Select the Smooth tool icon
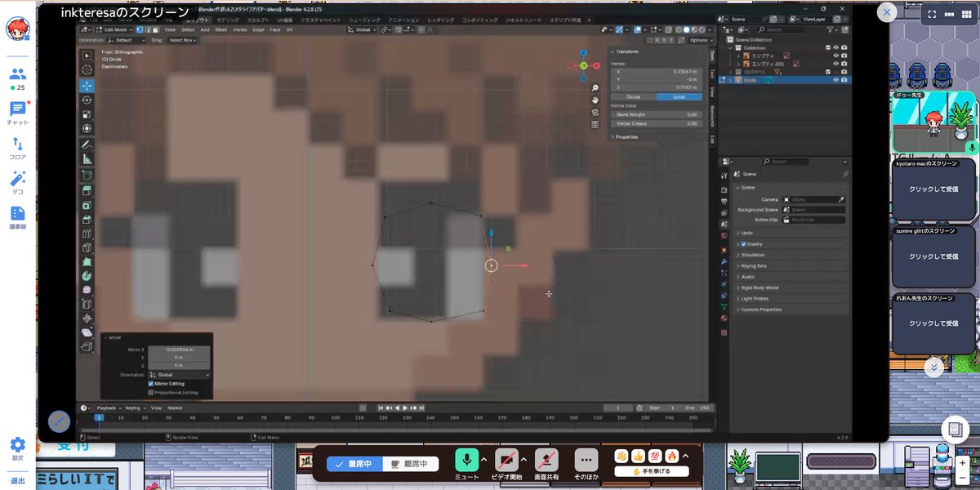 (87, 290)
